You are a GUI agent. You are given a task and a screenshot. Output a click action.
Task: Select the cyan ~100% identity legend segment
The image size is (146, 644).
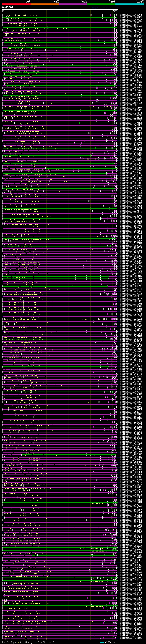[x=130, y=4]
